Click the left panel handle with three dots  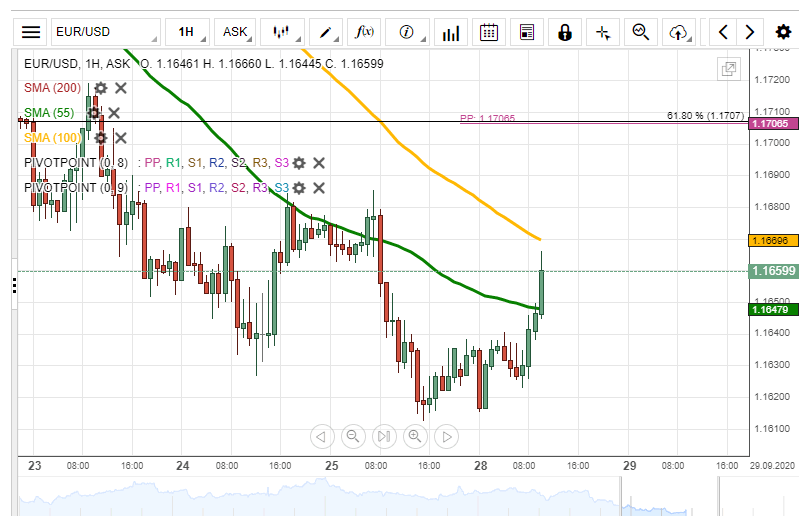pyautogui.click(x=14, y=285)
